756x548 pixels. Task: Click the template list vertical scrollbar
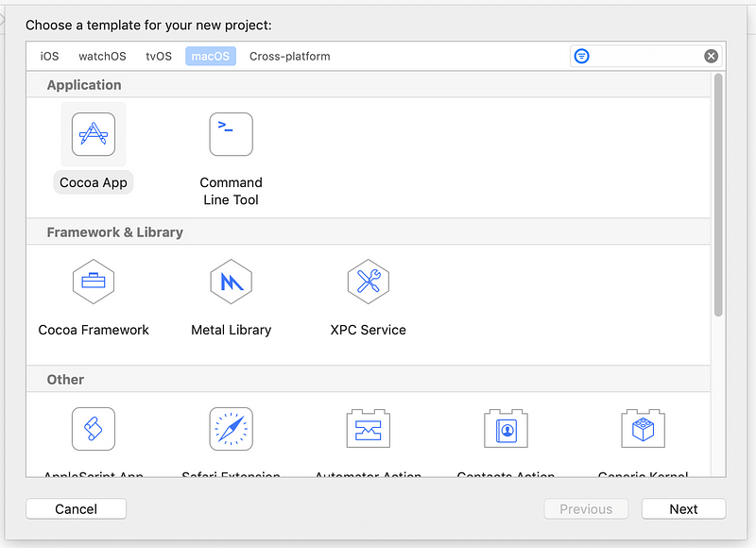[718, 196]
